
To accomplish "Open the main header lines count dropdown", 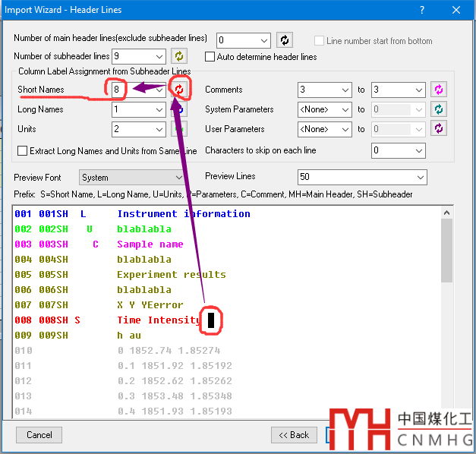I will tap(263, 40).
